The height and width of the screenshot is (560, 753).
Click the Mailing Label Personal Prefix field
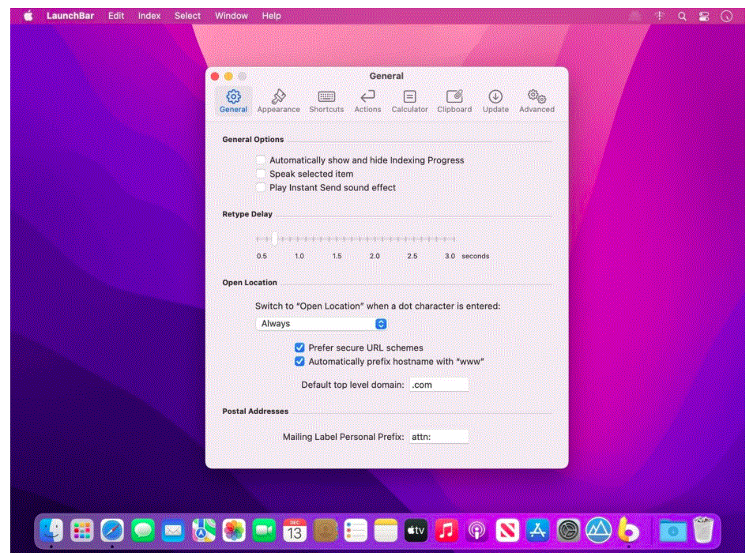click(x=439, y=437)
